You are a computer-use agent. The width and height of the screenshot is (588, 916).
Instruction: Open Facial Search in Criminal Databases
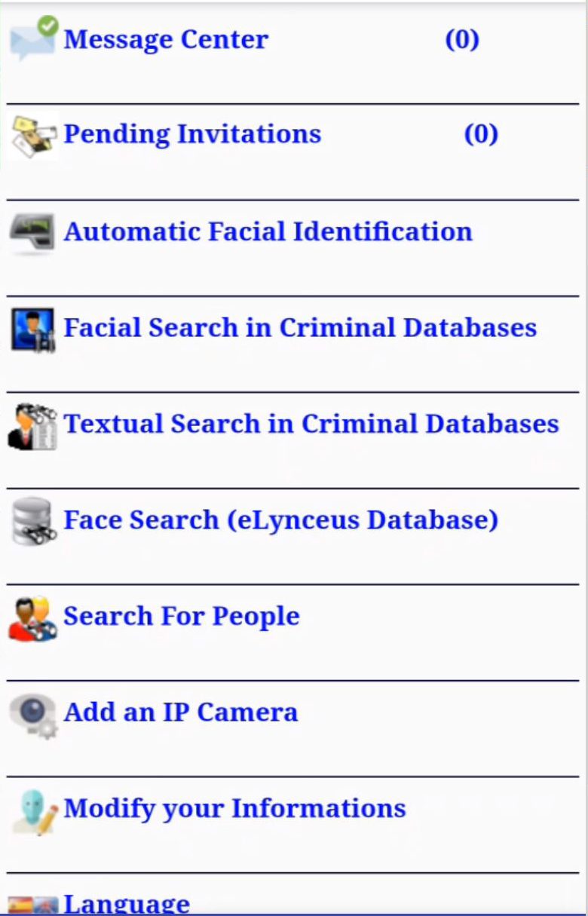point(300,327)
